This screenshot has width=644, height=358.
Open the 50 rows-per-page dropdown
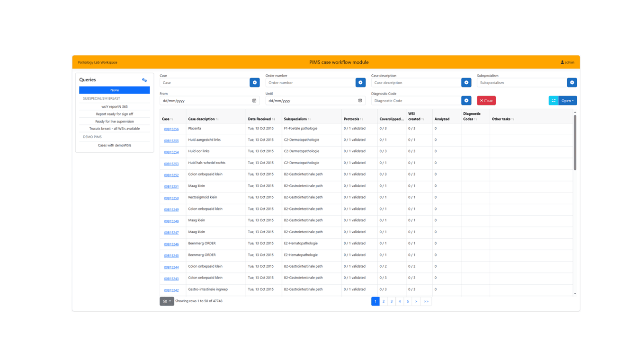[x=167, y=301]
